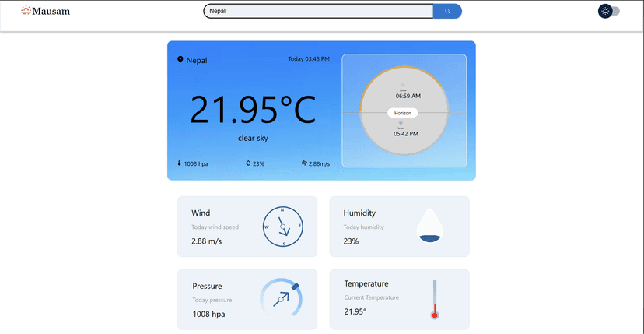The height and width of the screenshot is (334, 644).
Task: Click the '21.95°' value in Temperature card
Action: [355, 311]
